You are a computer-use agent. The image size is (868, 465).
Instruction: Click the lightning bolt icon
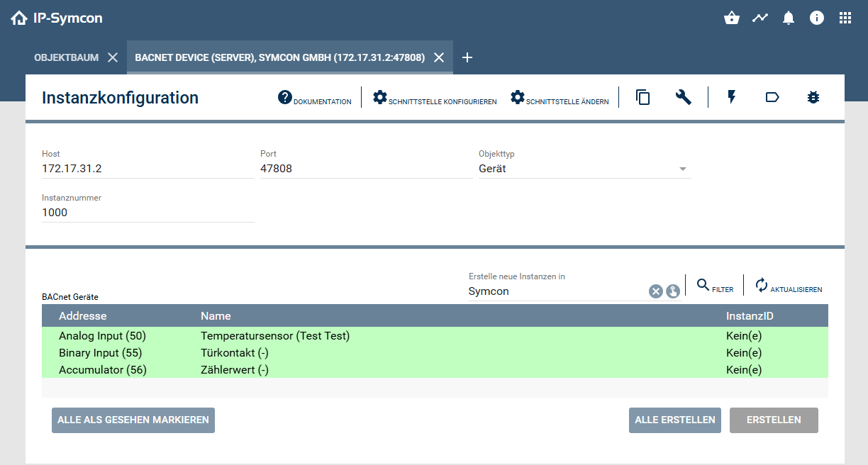tap(732, 98)
